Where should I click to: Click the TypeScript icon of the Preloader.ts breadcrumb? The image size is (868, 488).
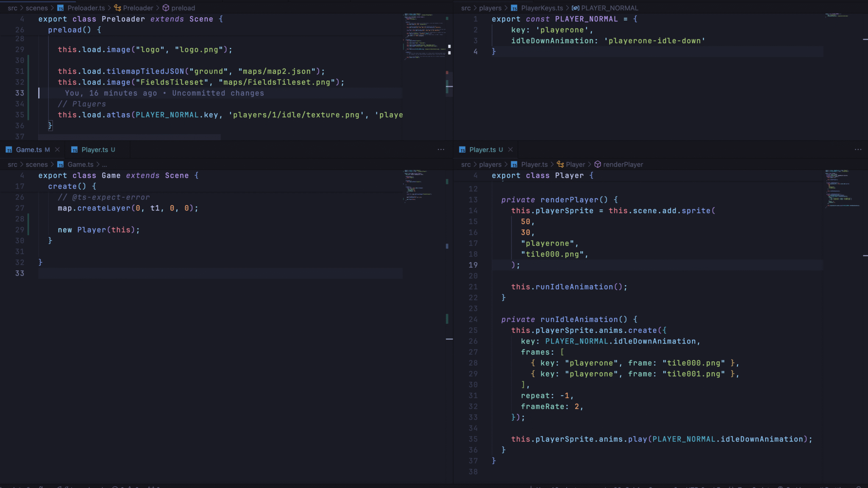(61, 8)
